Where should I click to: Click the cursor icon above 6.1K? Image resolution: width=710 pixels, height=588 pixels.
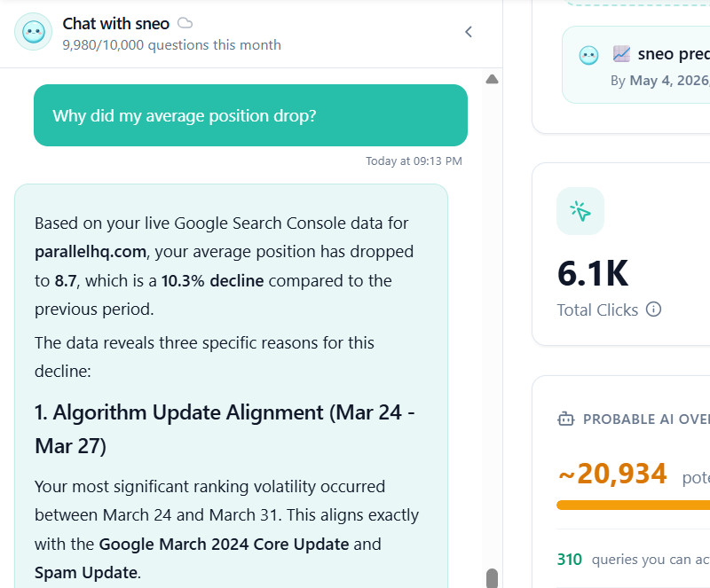click(x=580, y=211)
